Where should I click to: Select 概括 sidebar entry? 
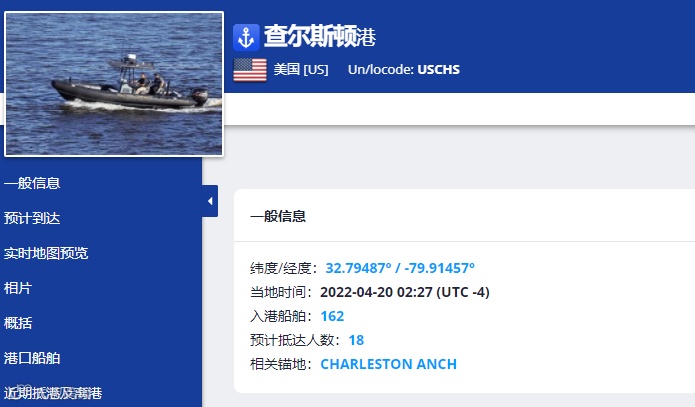(18, 323)
